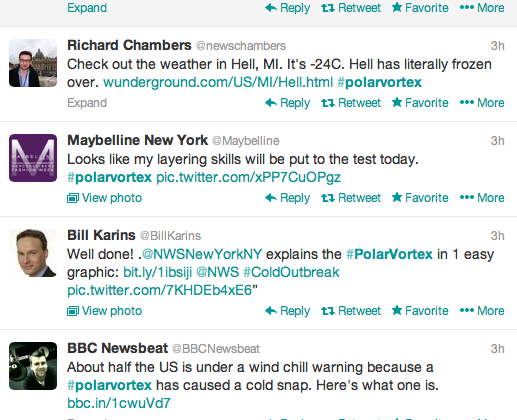
Task: Reply to Bill Karins' tweet
Action: 287,311
